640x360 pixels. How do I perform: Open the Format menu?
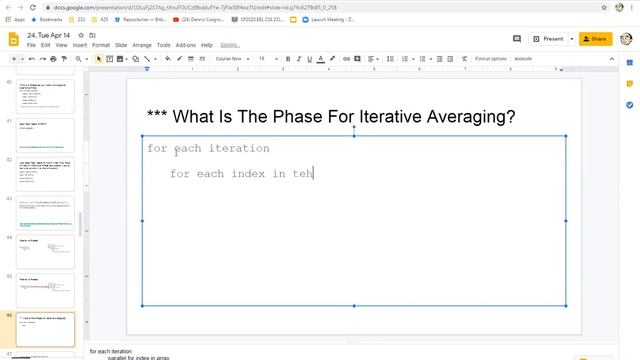coord(101,45)
